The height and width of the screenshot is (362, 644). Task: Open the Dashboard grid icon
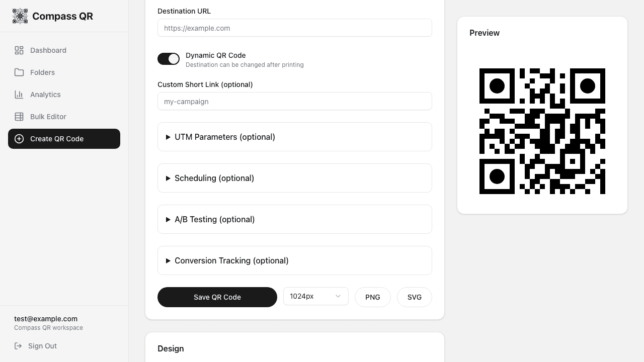pyautogui.click(x=19, y=50)
